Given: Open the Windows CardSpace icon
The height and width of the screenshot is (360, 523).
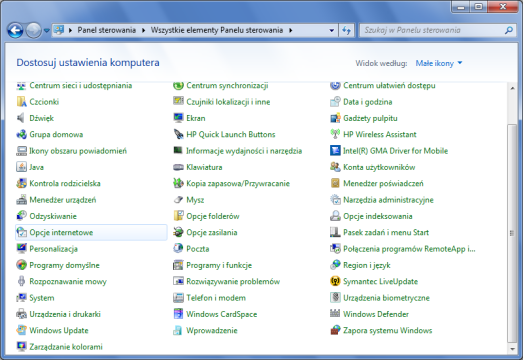Looking at the screenshot, I should click(178, 314).
